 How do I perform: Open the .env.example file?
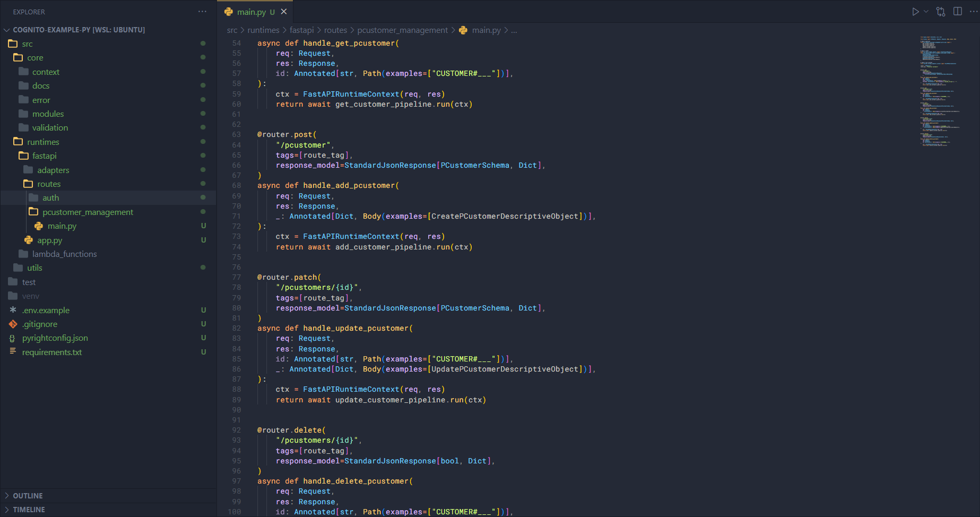click(46, 311)
